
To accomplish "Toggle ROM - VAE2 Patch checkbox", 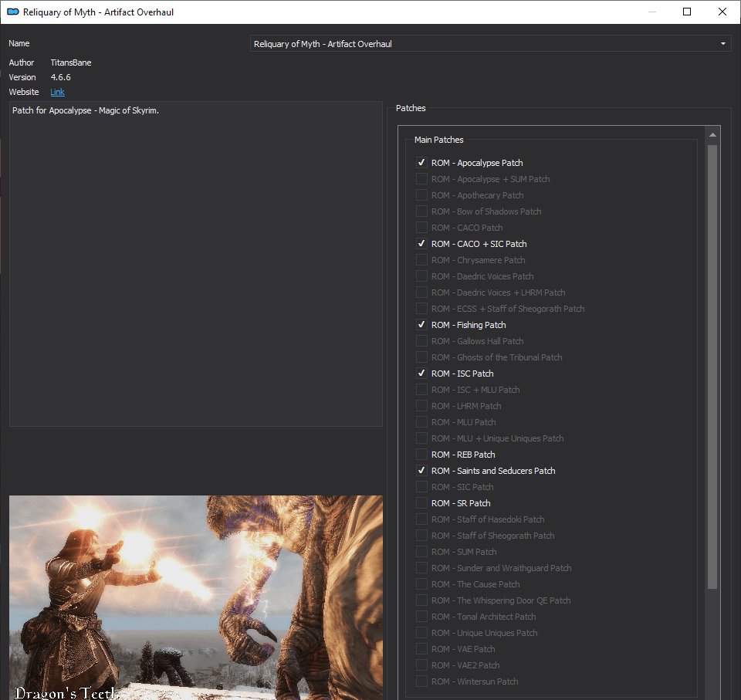I will pos(421,665).
